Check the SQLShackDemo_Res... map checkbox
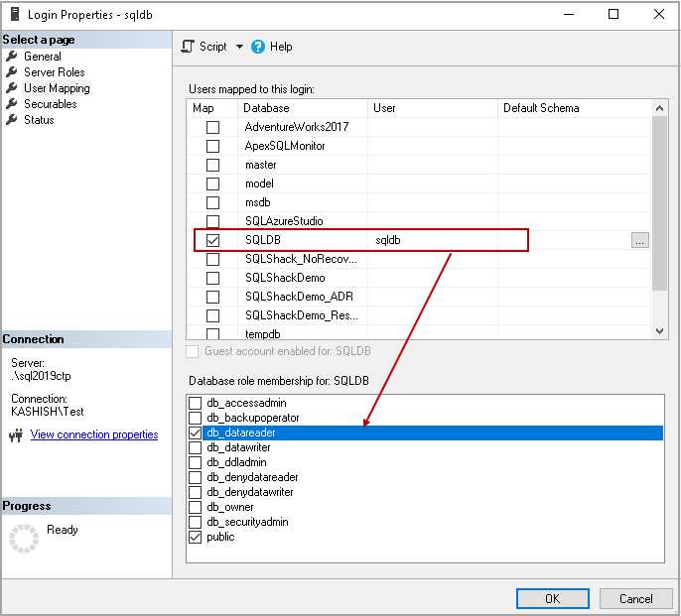The image size is (681, 616). coord(212,315)
